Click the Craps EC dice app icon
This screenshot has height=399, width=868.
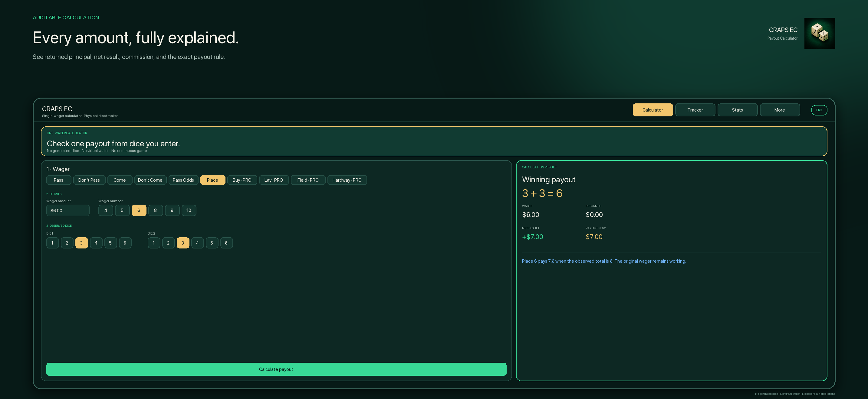(820, 33)
